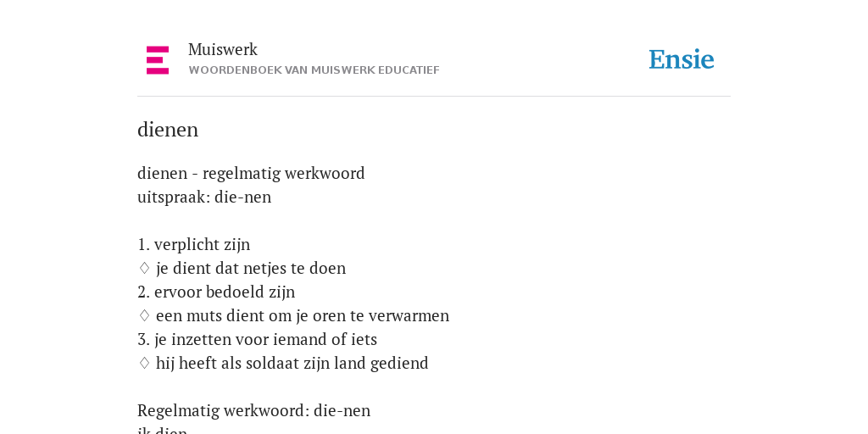Click definition '1. verplicht zijn'
This screenshot has width=868, height=434.
(194, 245)
